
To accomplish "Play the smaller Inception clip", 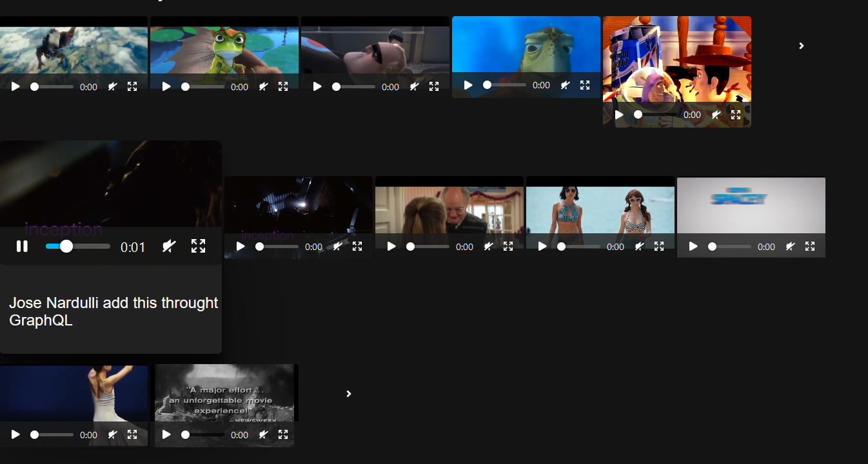I will click(241, 246).
